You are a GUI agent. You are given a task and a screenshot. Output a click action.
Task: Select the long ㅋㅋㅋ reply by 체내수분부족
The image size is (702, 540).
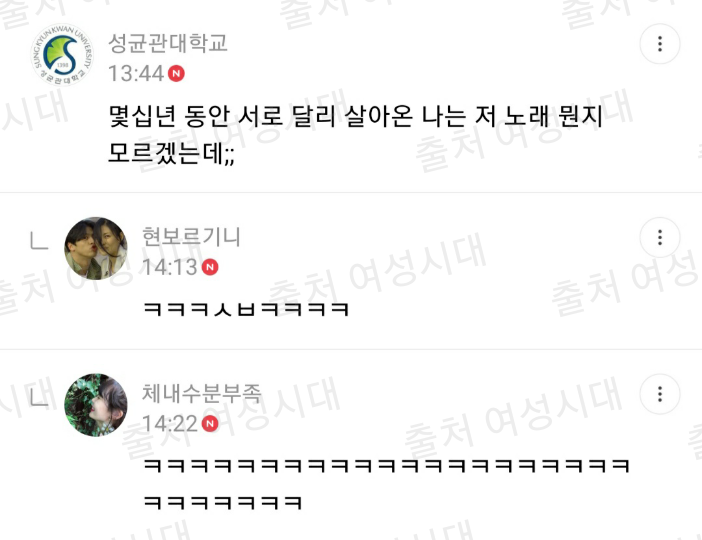[x=386, y=484]
